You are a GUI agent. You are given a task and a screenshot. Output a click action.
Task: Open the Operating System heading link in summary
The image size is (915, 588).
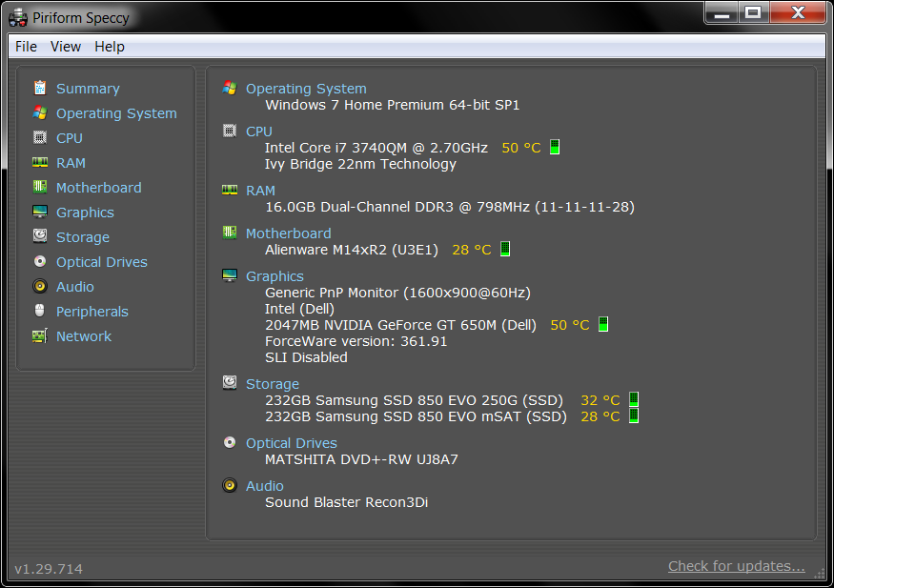306,89
